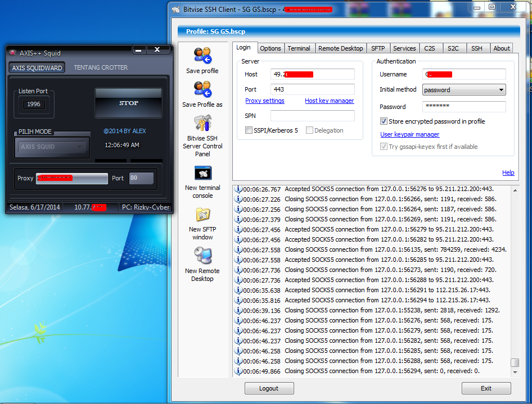Open the Initial method dropdown
The height and width of the screenshot is (404, 532).
[464, 90]
